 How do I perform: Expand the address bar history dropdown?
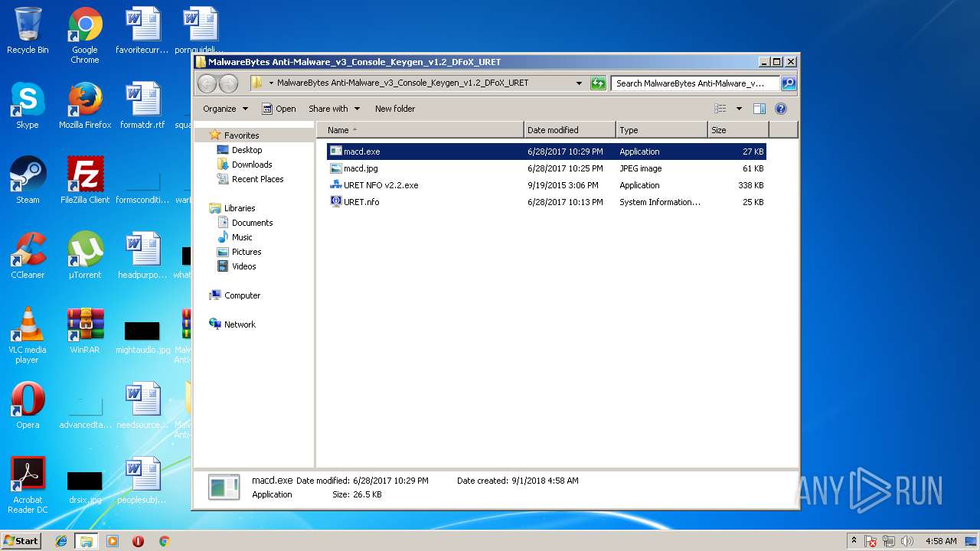point(580,83)
